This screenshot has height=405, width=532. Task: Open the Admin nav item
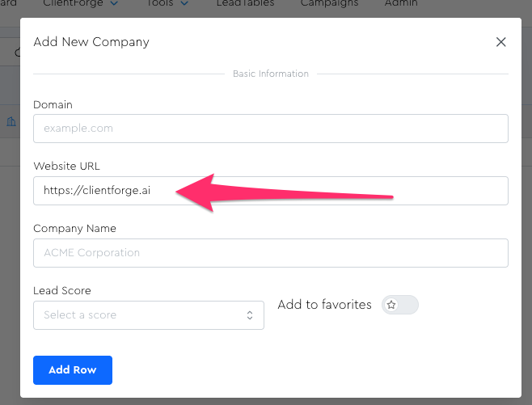401,3
